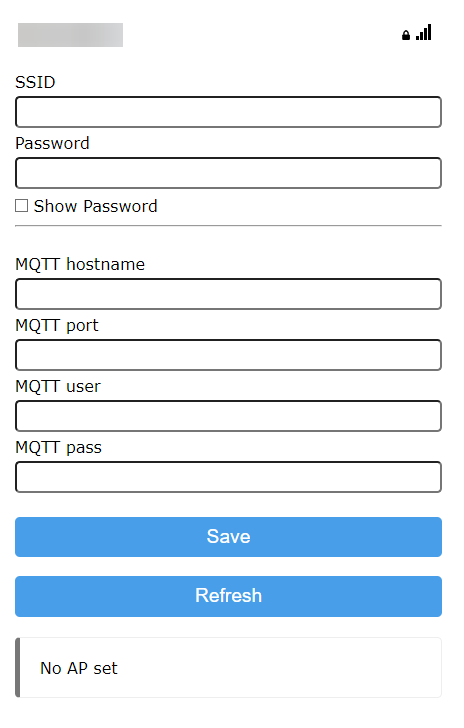Click the Show Password label text
The height and width of the screenshot is (728, 464).
click(95, 206)
